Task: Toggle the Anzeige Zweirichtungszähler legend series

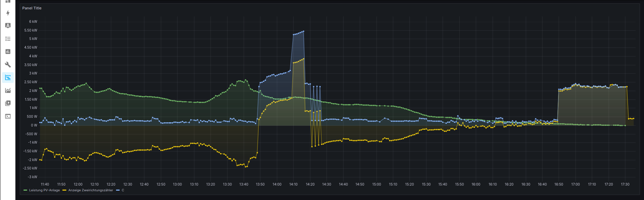Action: coord(91,190)
